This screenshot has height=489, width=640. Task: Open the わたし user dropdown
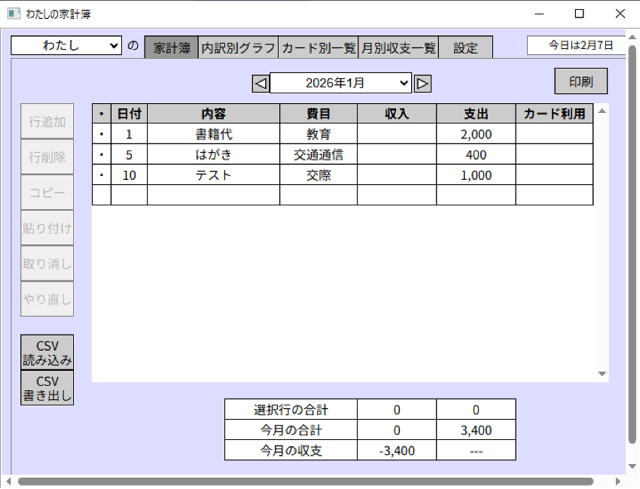pos(66,46)
